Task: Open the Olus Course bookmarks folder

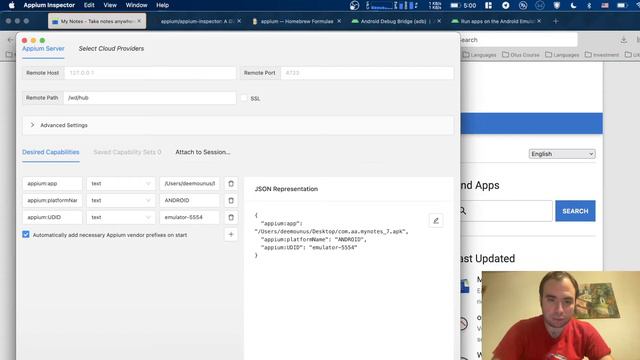Action: (x=521, y=55)
